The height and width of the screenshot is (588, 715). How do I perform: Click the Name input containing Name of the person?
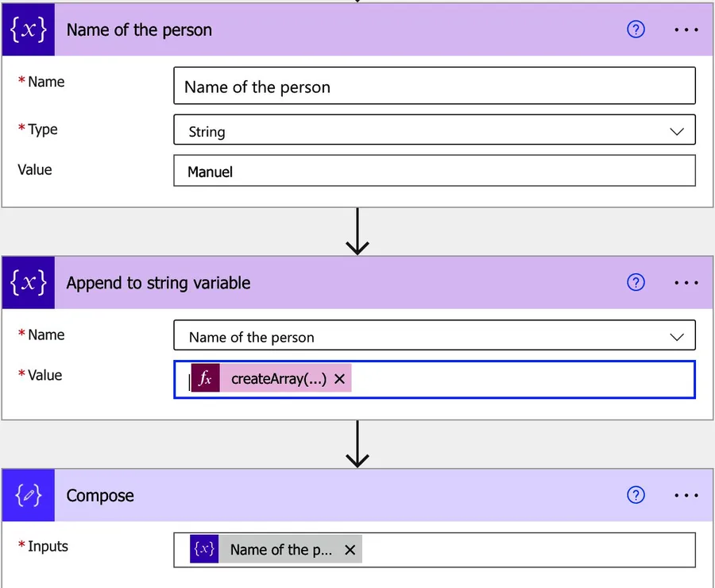[x=434, y=87]
